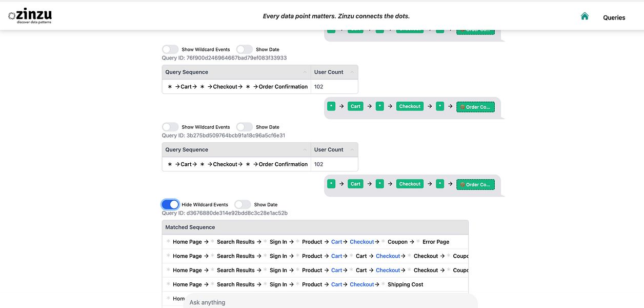This screenshot has height=308, width=644.
Task: Go to the home page via house icon
Action: point(585,16)
